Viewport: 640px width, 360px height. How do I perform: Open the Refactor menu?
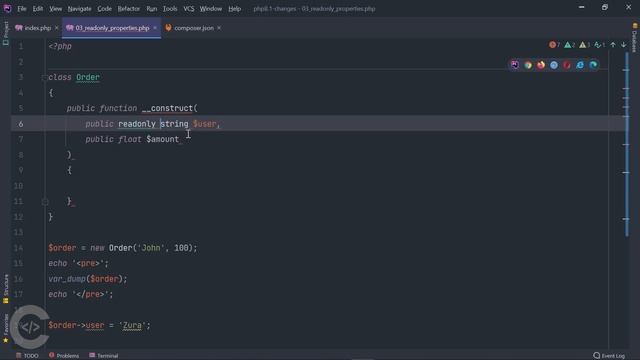[x=129, y=9]
